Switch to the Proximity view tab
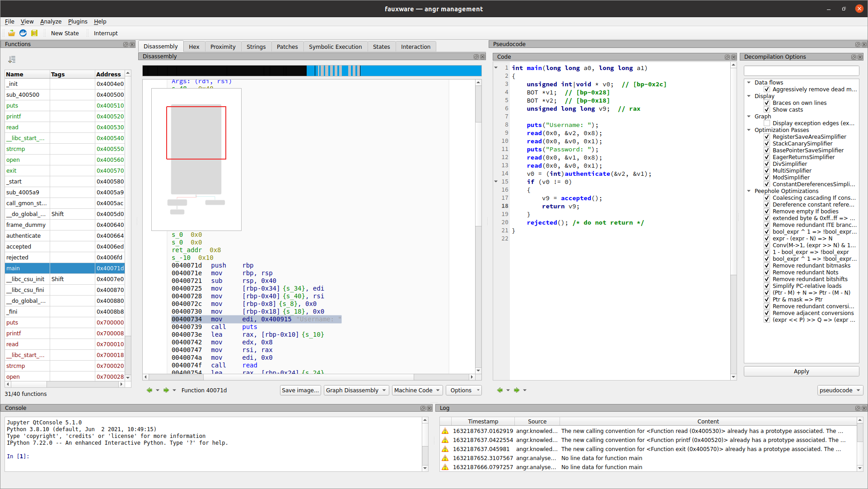Image resolution: width=868 pixels, height=489 pixels. tap(224, 46)
